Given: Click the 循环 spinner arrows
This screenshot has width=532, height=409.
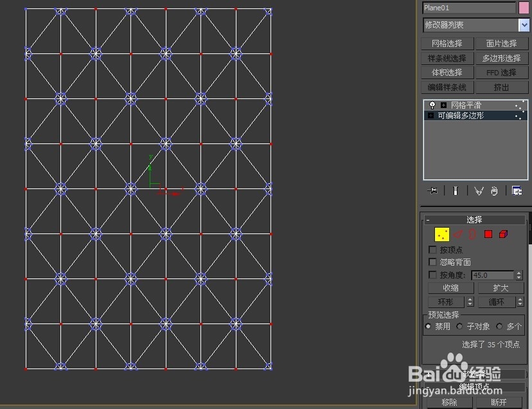Looking at the screenshot, I should 520,302.
